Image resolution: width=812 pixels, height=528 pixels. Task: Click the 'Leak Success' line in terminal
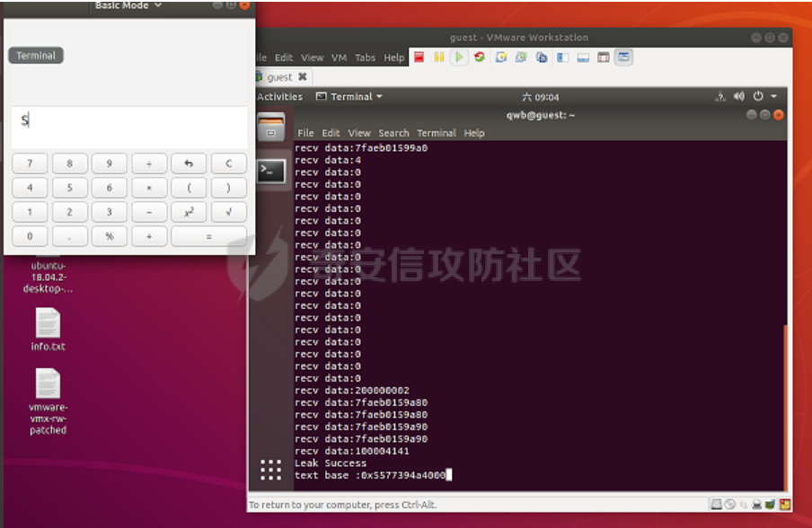pos(331,463)
